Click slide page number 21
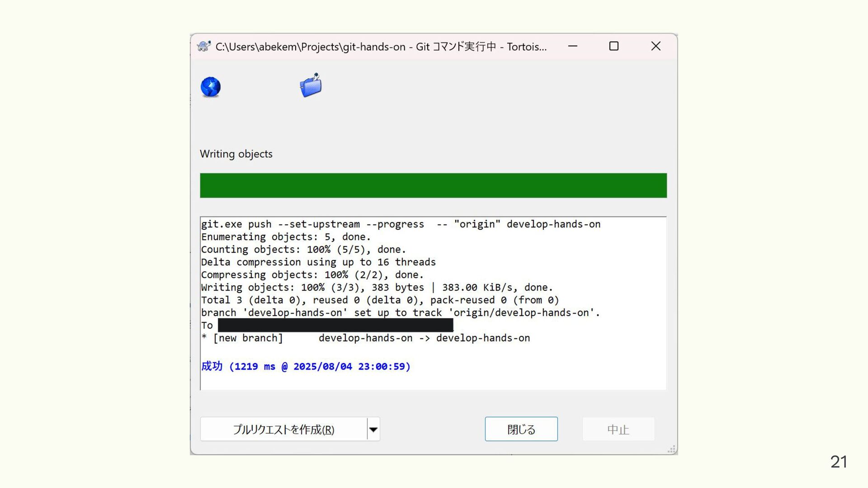868x488 pixels. (839, 462)
